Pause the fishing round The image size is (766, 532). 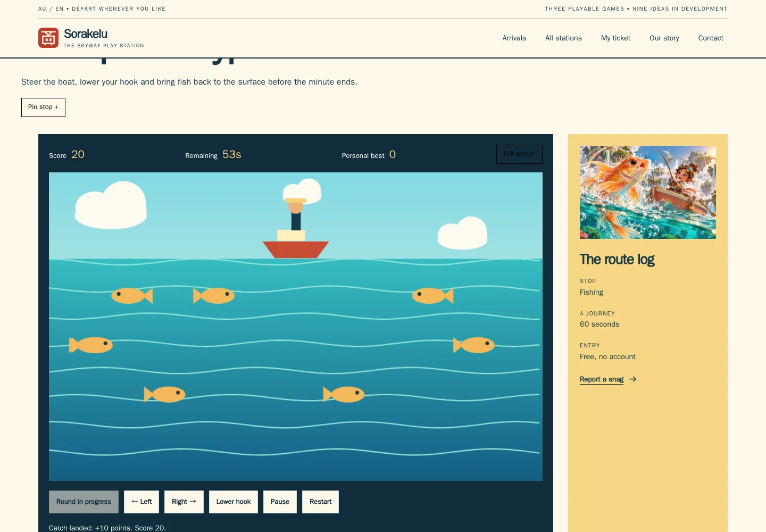coord(280,502)
